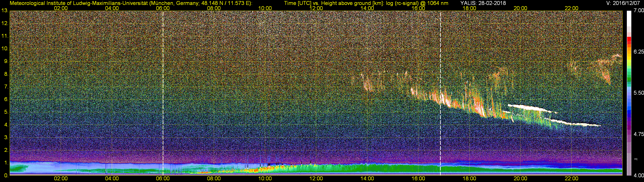Viewport: 644px width, 182px height.
Task: Click the 18:00 label on the bottom time axis
Action: 469,179
